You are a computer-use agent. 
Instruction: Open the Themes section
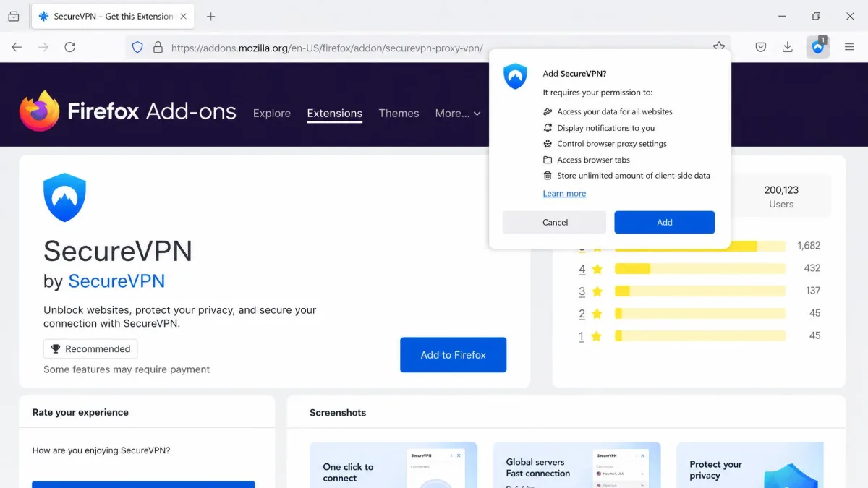pos(399,113)
